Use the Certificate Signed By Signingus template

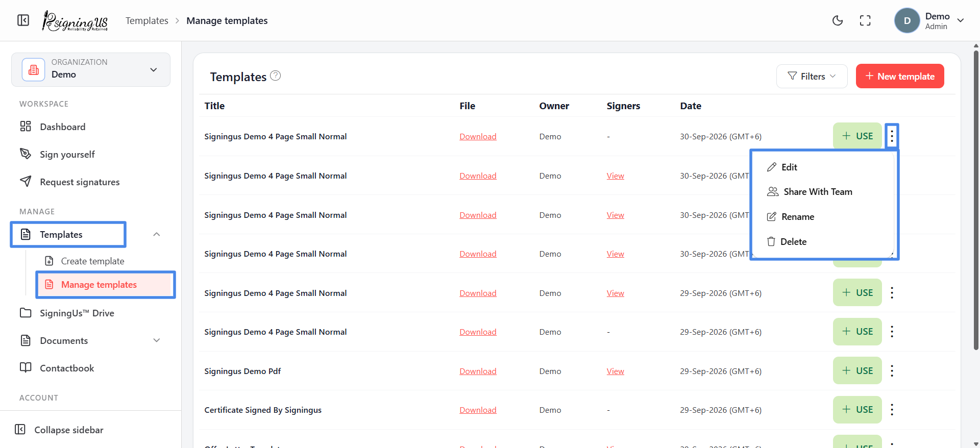[857, 410]
